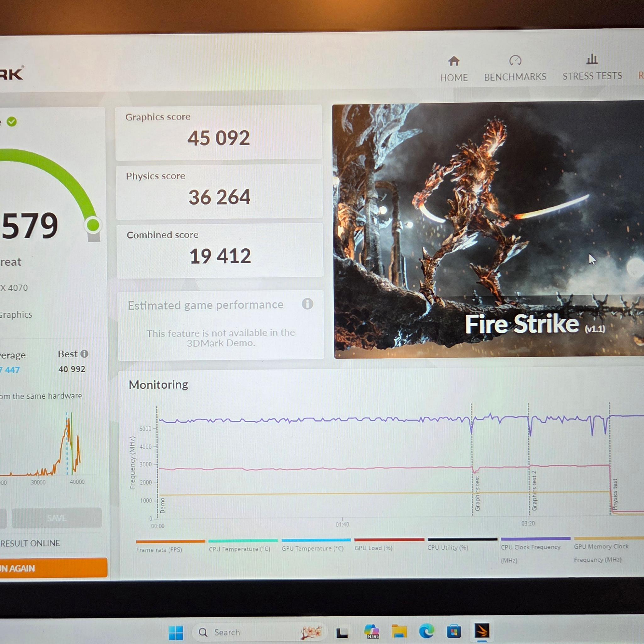
Task: Click the Estimated game performance info icon
Action: coord(307,304)
